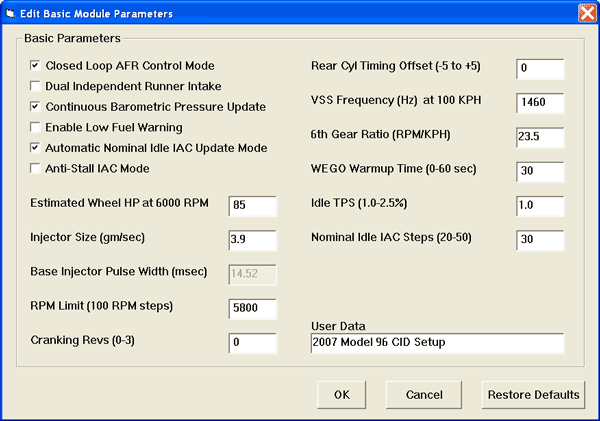
Task: Disable Closed Loop AFR Control Mode
Action: pyautogui.click(x=36, y=65)
